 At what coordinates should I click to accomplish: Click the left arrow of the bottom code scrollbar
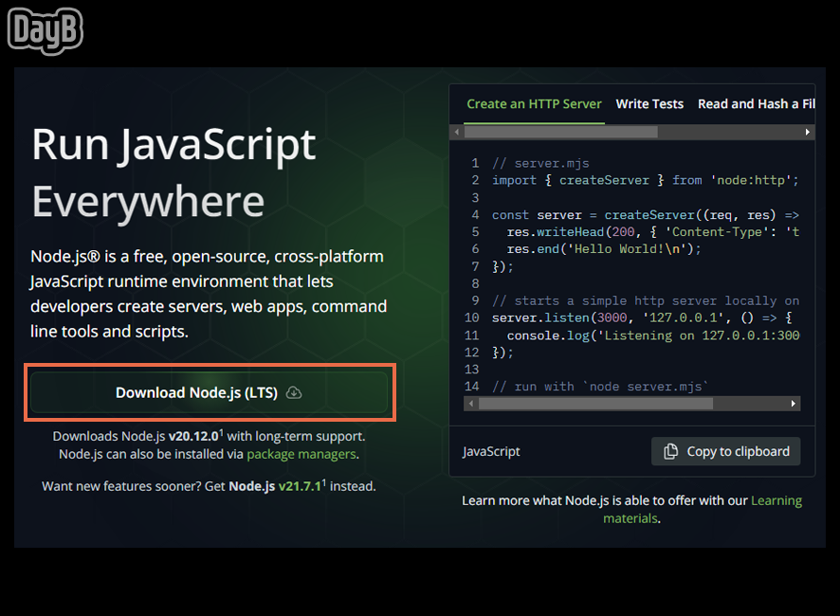470,403
